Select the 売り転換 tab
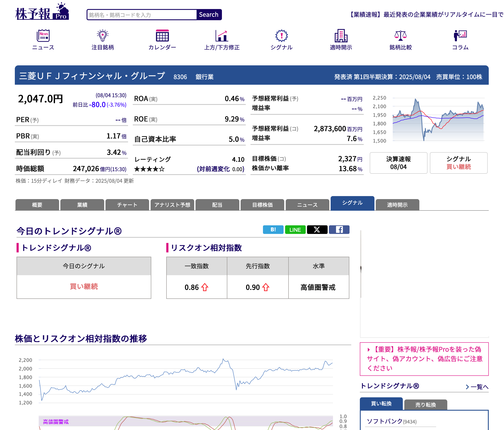The image size is (504, 430). tap(425, 405)
